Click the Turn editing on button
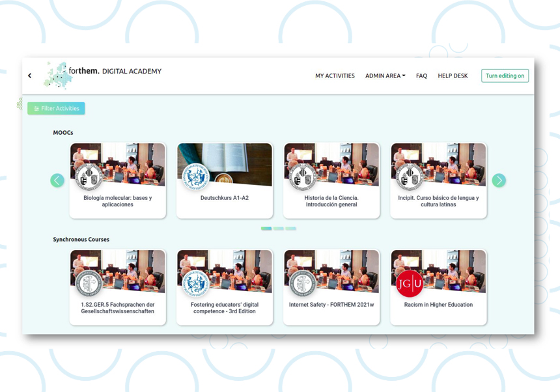The height and width of the screenshot is (392, 560). 505,76
